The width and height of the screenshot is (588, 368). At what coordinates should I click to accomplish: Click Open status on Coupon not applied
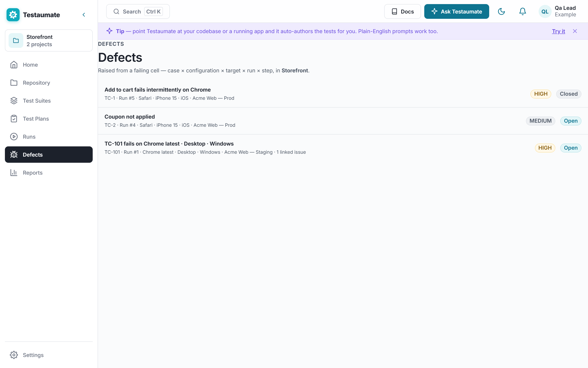point(570,121)
